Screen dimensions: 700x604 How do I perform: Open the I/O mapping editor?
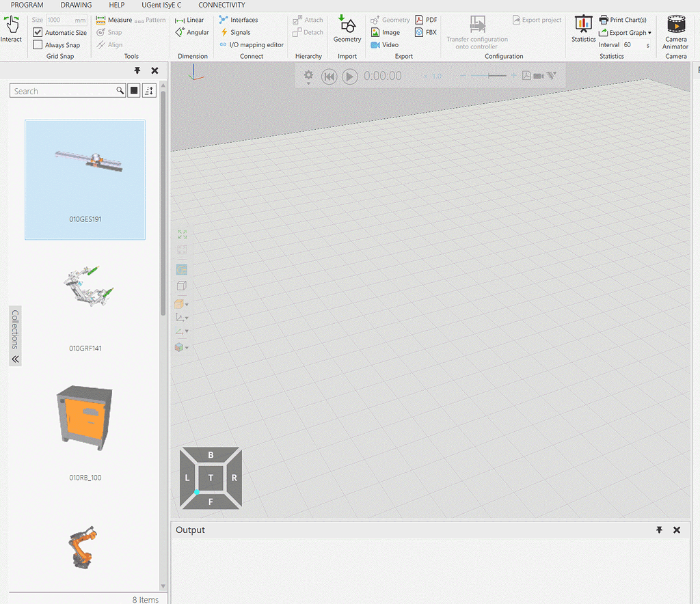(x=252, y=44)
